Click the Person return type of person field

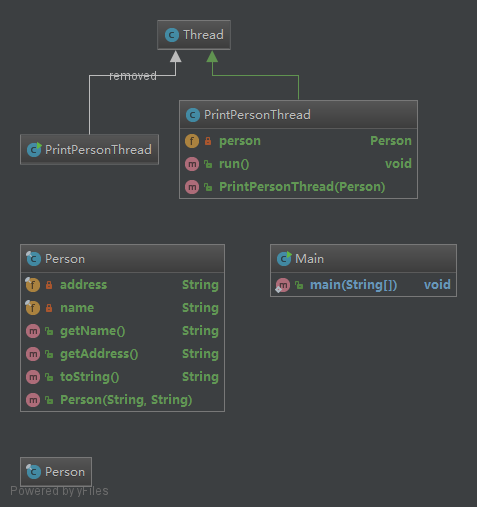(x=391, y=141)
